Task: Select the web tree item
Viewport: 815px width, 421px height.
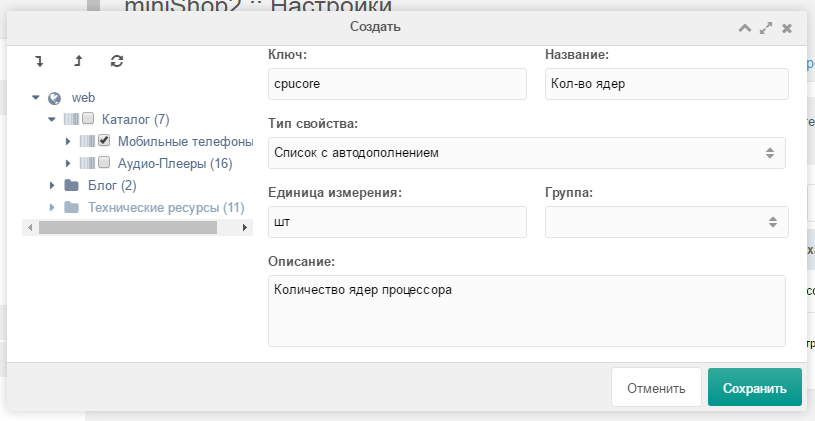Action: click(x=83, y=98)
